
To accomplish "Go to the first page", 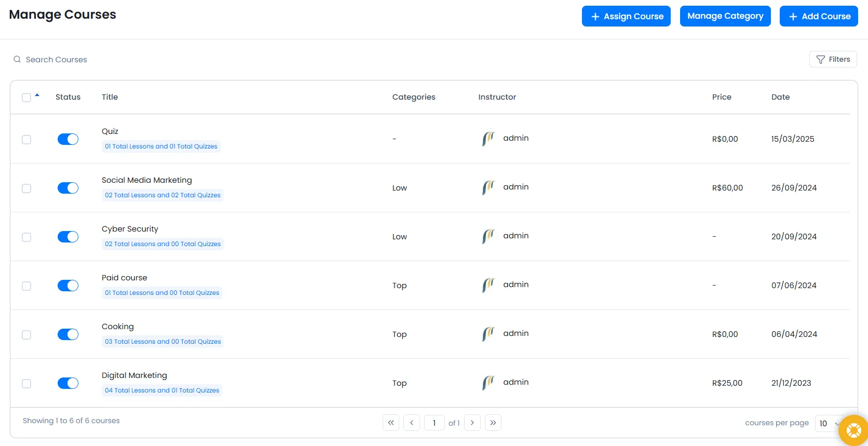I will (x=391, y=423).
